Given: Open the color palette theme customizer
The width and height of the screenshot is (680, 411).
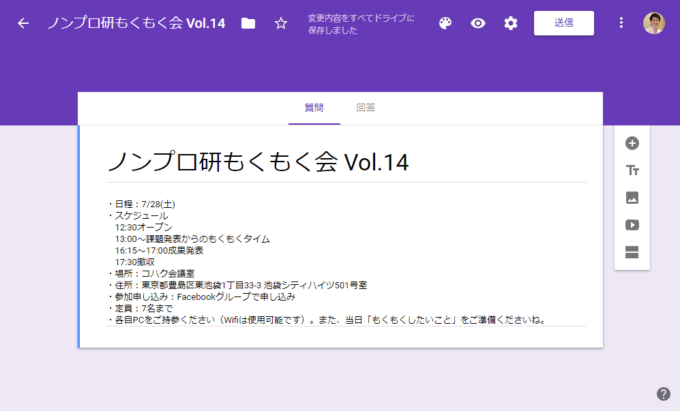Looking at the screenshot, I should pyautogui.click(x=445, y=23).
